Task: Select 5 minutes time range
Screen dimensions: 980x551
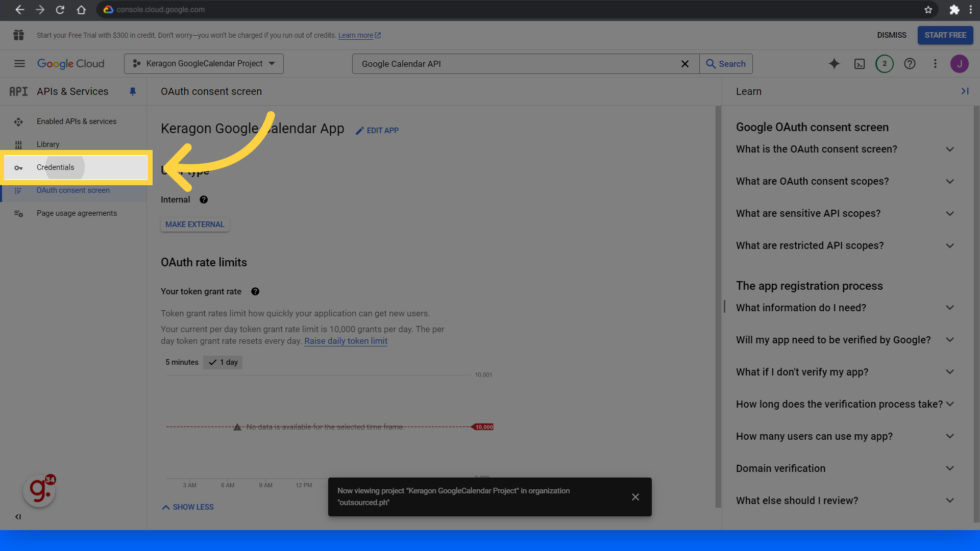Action: point(182,362)
